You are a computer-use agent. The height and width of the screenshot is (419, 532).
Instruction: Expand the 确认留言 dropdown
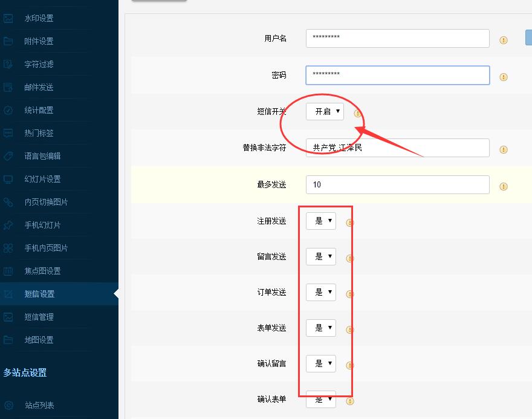321,363
